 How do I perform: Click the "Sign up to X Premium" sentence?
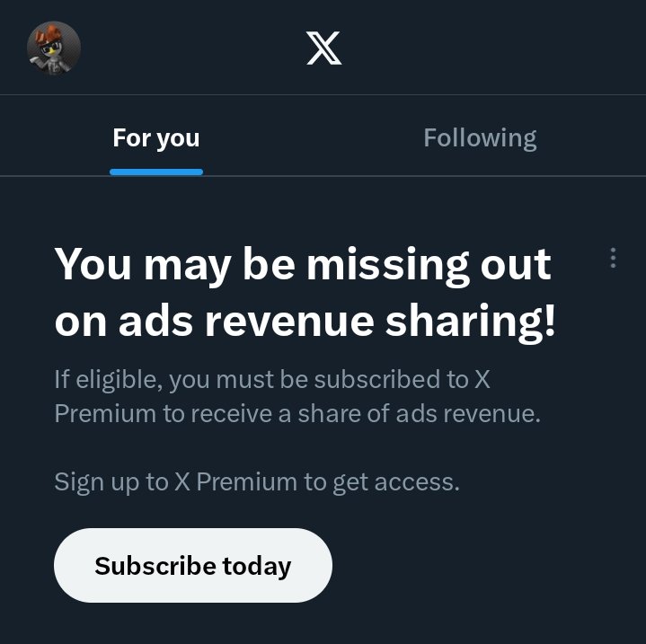click(x=256, y=481)
